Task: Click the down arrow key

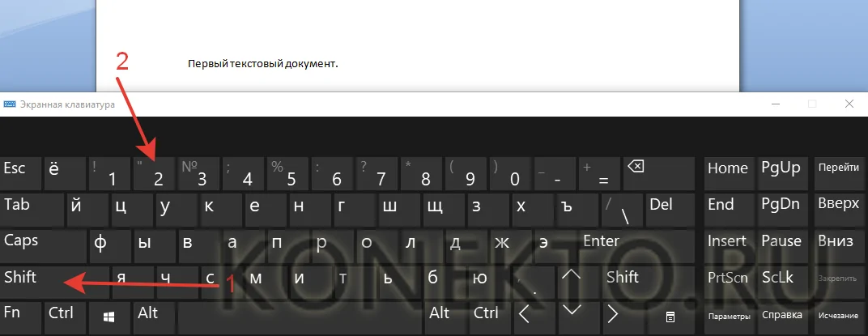Action: (571, 308)
